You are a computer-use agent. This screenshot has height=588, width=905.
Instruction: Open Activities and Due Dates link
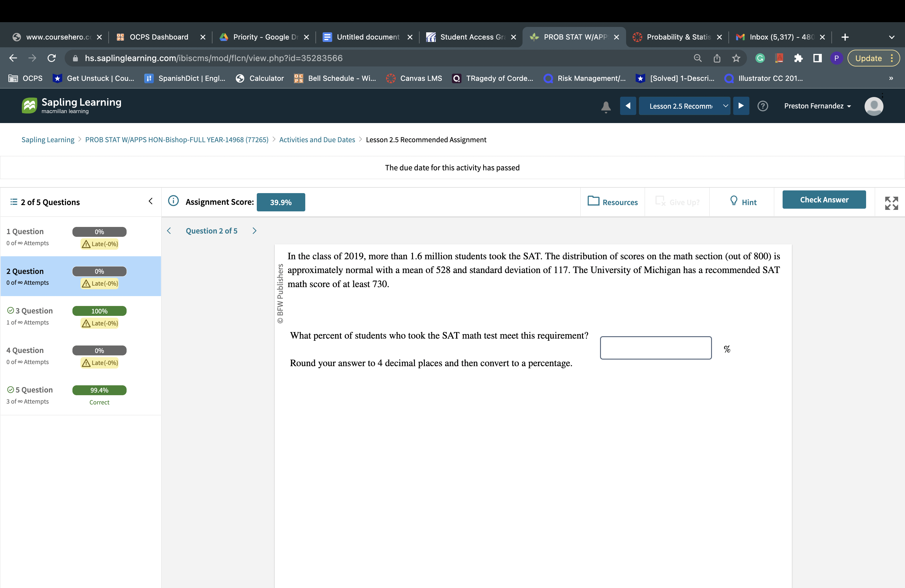[x=317, y=140]
